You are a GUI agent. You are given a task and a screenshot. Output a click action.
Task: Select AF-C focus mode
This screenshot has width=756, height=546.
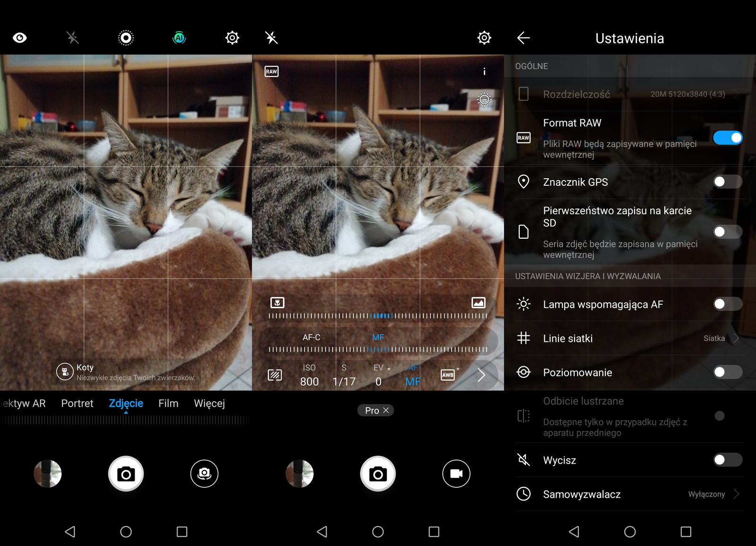[311, 338]
